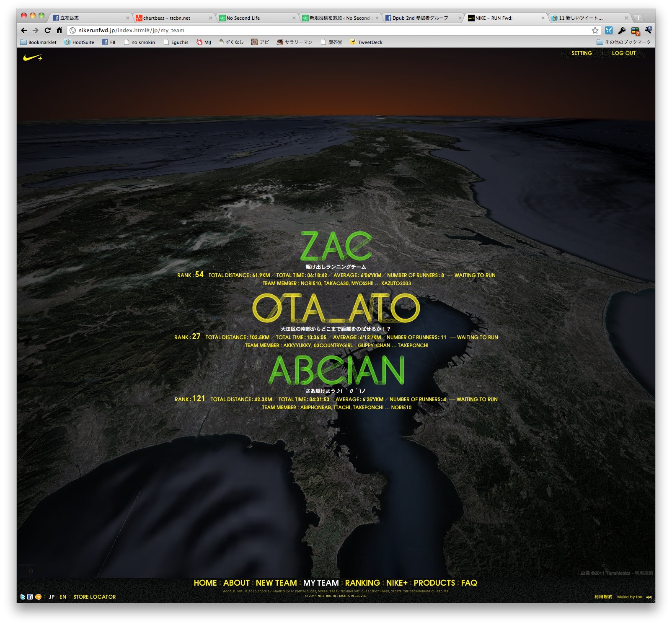This screenshot has height=628, width=672.
Task: Open the browser home page icon
Action: pyautogui.click(x=59, y=30)
